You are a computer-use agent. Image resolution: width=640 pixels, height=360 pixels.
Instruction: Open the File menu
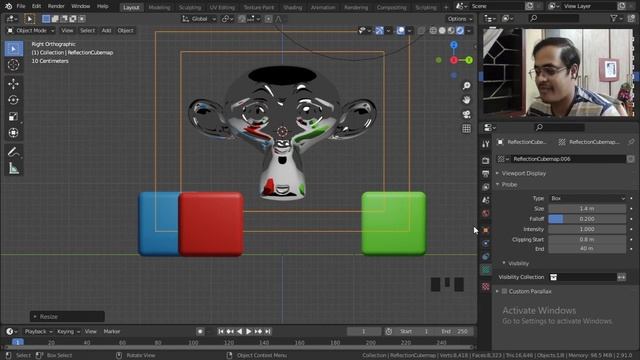pyautogui.click(x=21, y=6)
